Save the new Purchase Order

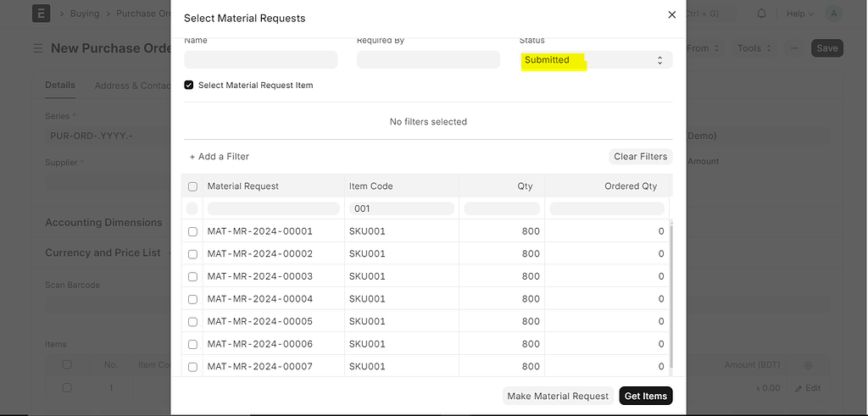(827, 48)
